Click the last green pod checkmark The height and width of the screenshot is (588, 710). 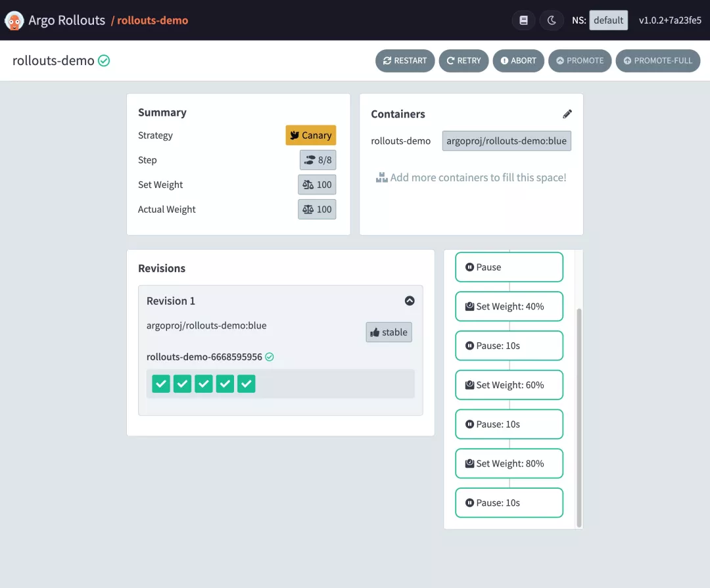tap(247, 384)
